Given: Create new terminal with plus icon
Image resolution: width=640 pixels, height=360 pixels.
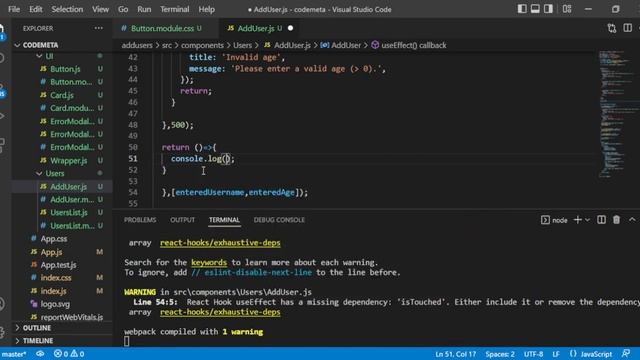Looking at the screenshot, I should coord(577,220).
